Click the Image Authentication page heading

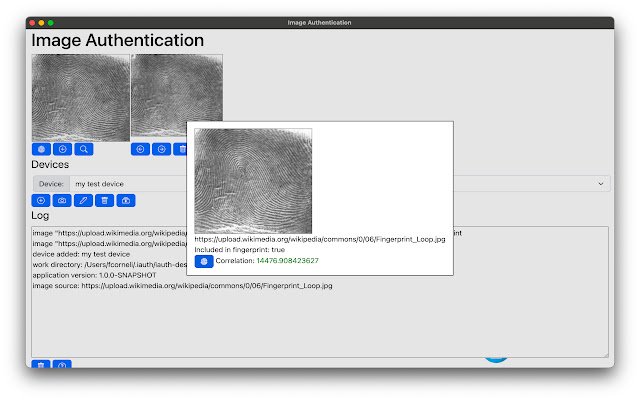click(118, 40)
